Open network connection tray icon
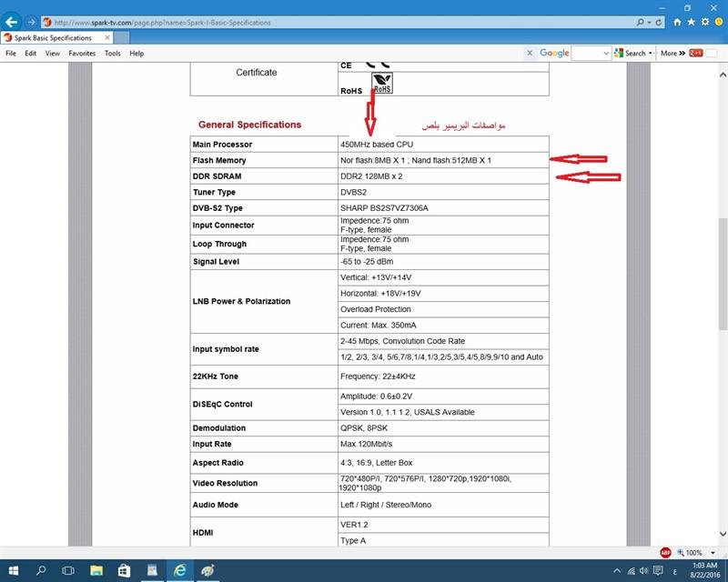The image size is (728, 582). point(631,571)
